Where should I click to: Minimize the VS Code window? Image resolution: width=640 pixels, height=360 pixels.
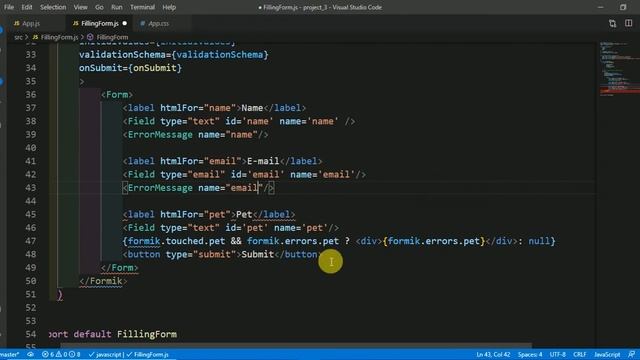[x=600, y=7]
